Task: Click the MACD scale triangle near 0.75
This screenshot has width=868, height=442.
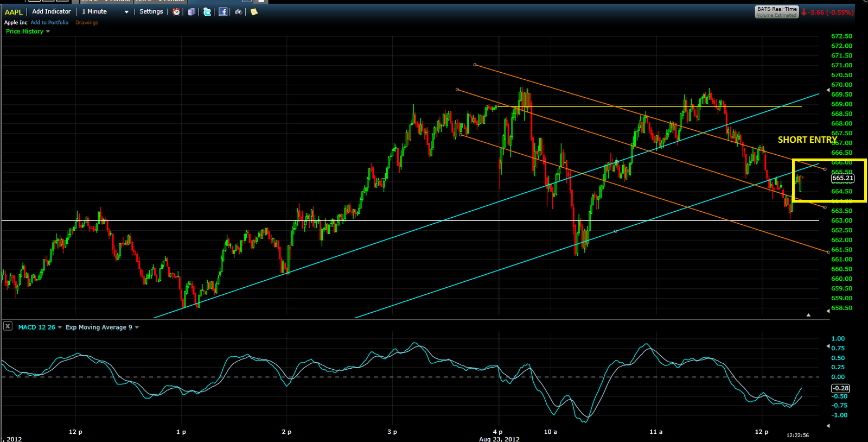Action: pos(828,346)
